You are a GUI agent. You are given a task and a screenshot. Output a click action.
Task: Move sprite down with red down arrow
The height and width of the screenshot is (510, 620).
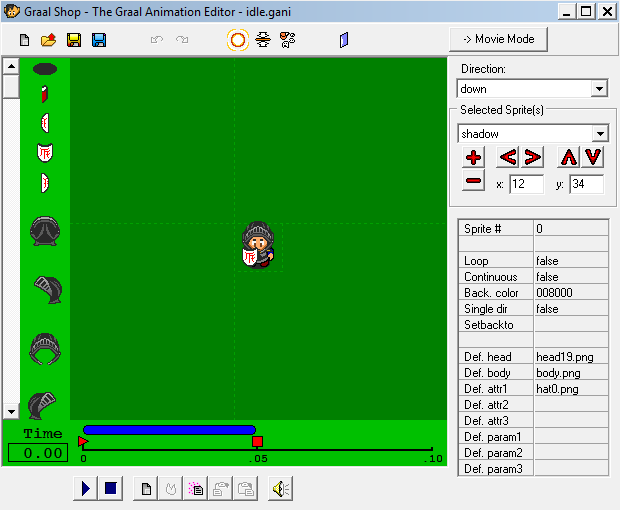click(x=594, y=157)
